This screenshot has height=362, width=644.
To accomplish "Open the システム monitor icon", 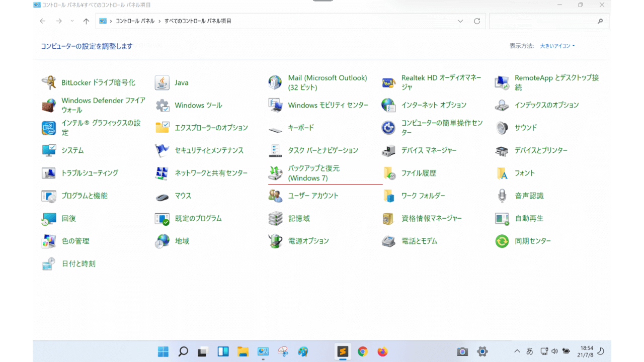I will pyautogui.click(x=49, y=150).
